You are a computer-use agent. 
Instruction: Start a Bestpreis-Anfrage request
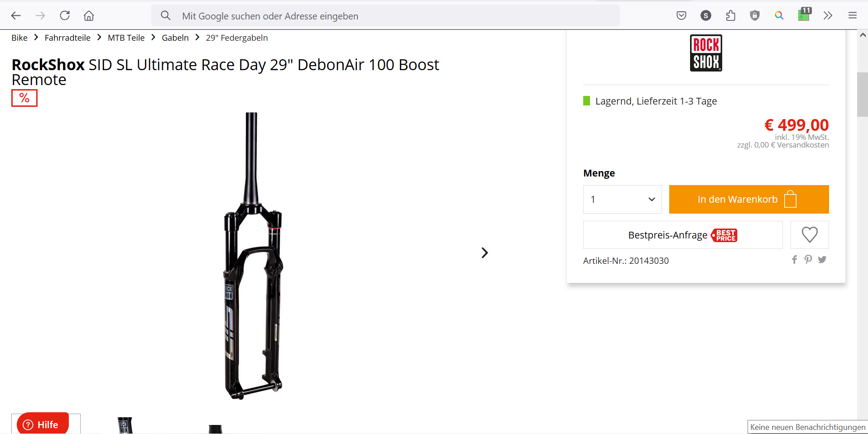point(682,234)
